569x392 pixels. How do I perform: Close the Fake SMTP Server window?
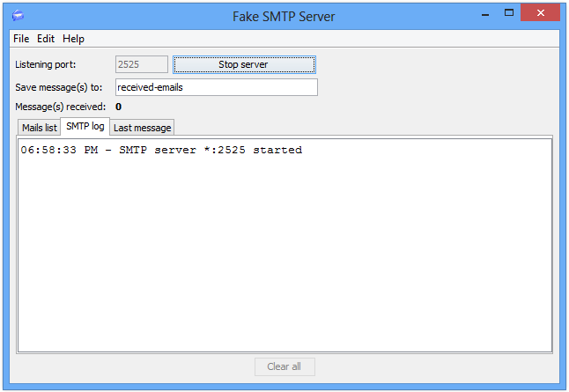tap(540, 12)
